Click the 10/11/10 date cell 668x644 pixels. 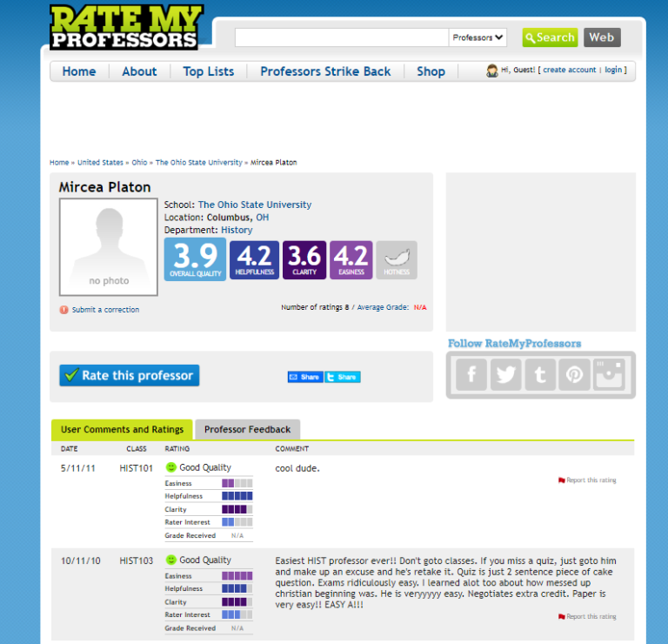pyautogui.click(x=81, y=561)
